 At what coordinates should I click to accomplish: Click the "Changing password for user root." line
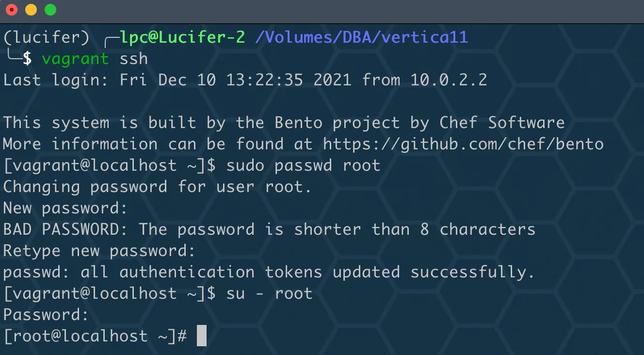(158, 187)
